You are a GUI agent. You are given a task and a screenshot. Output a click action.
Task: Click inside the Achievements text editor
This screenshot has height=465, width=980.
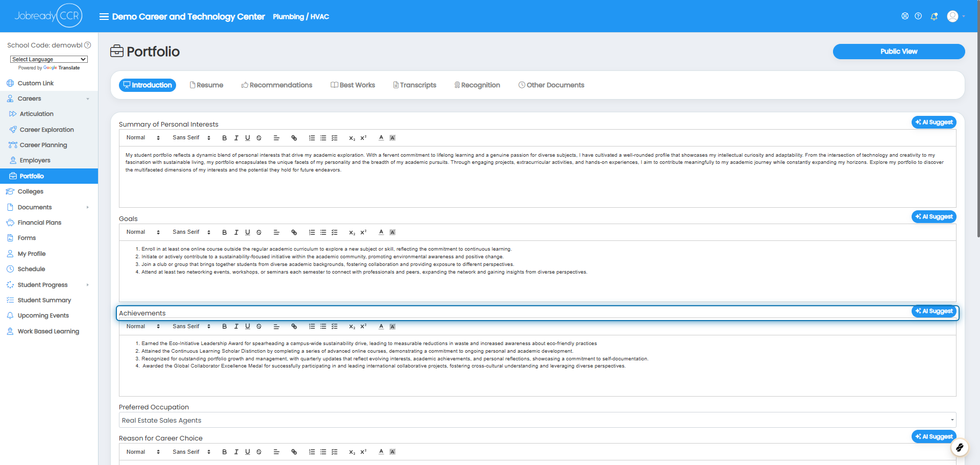point(537,365)
